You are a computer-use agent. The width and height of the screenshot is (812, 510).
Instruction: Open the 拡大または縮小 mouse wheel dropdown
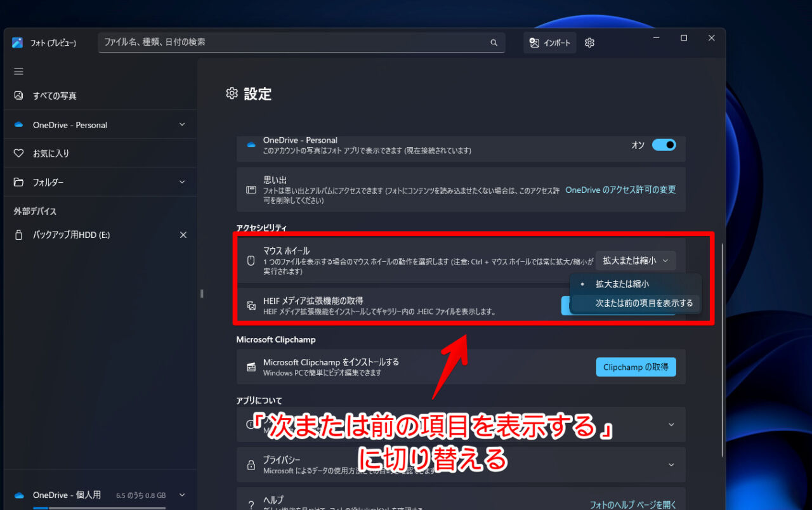click(636, 261)
